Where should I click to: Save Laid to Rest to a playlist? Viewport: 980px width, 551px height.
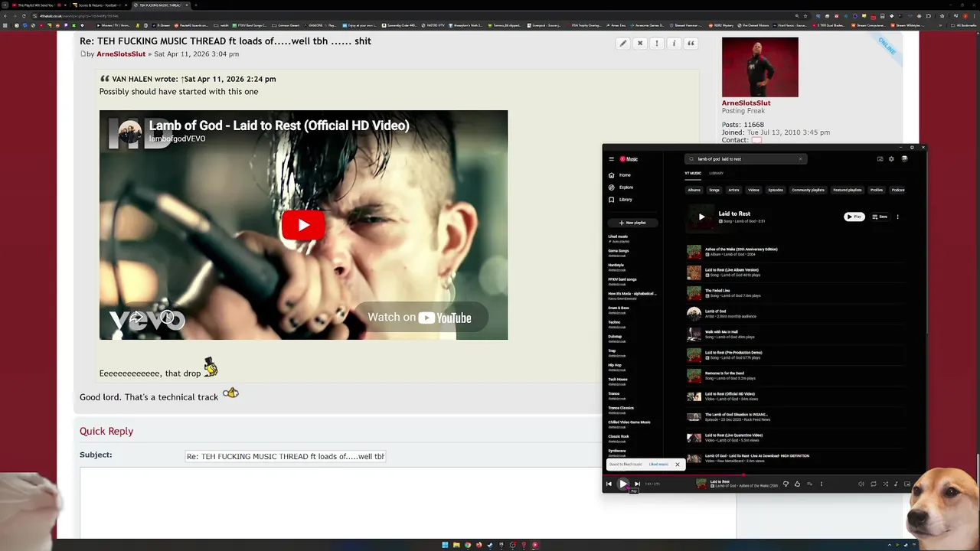880,217
